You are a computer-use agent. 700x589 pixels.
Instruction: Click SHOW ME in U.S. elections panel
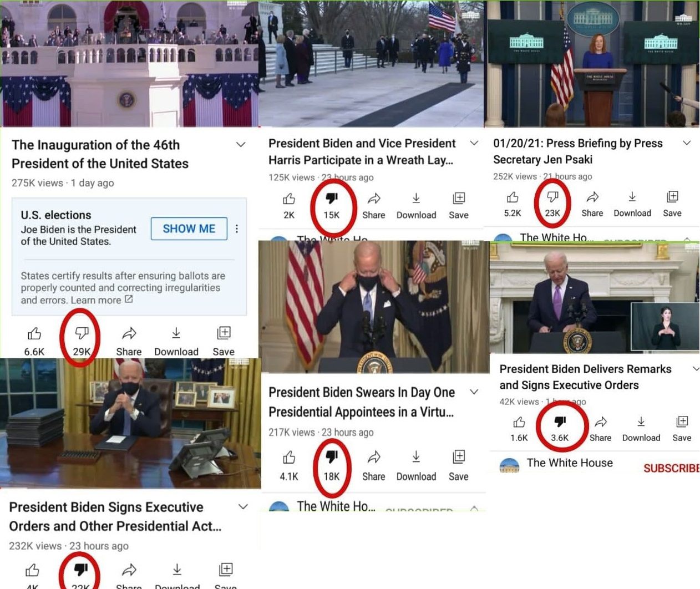pos(189,229)
